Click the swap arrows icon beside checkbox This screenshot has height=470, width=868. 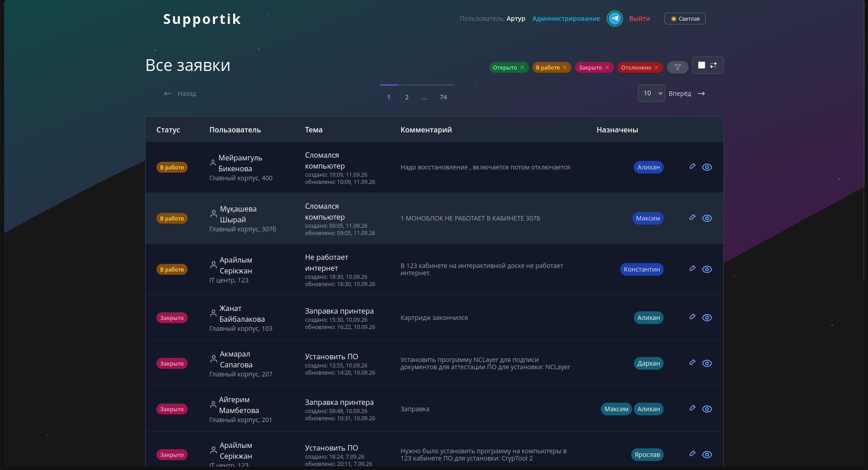coord(713,65)
